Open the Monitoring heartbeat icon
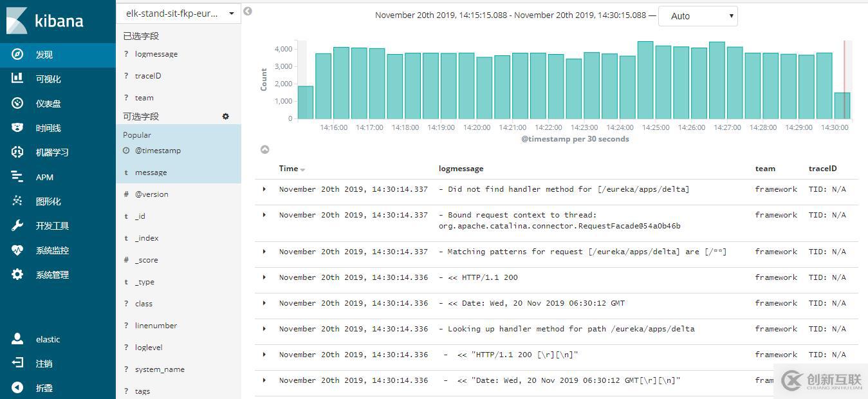 point(17,250)
